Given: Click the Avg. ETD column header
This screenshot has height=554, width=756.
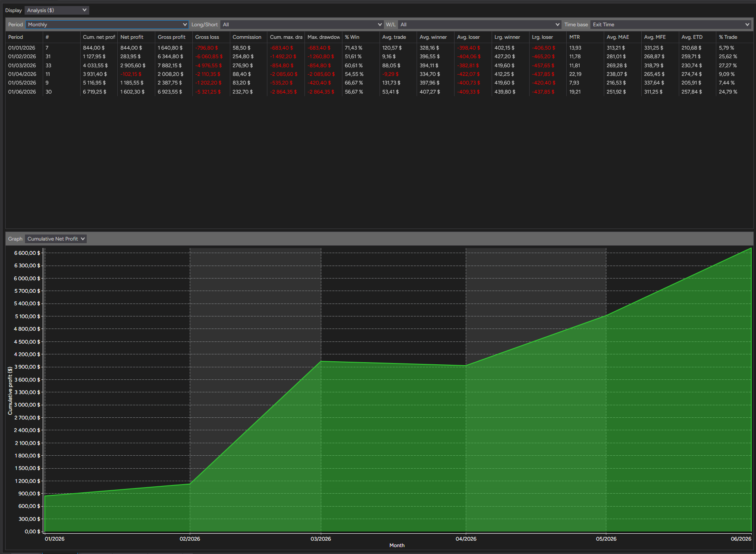Looking at the screenshot, I should (697, 37).
